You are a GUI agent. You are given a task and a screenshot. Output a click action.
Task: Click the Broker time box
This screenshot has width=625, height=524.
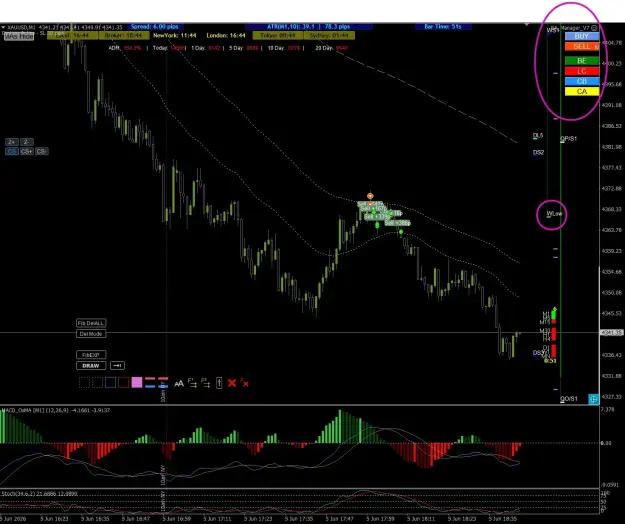[x=124, y=36]
